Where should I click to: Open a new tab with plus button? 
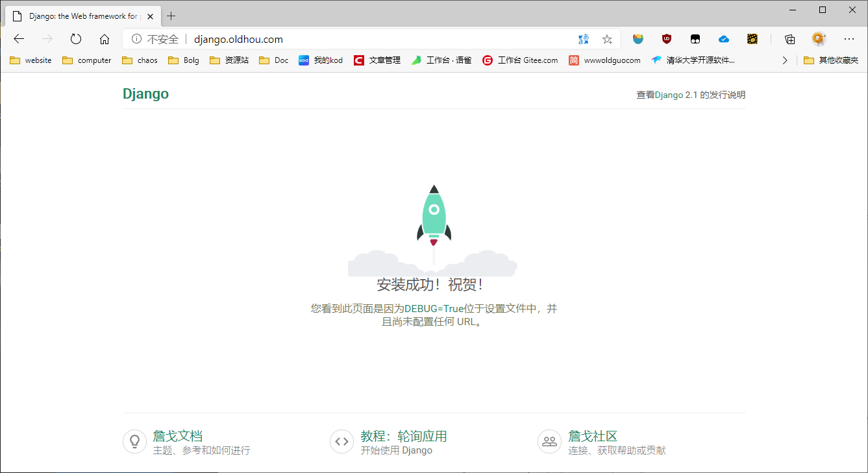click(x=171, y=16)
